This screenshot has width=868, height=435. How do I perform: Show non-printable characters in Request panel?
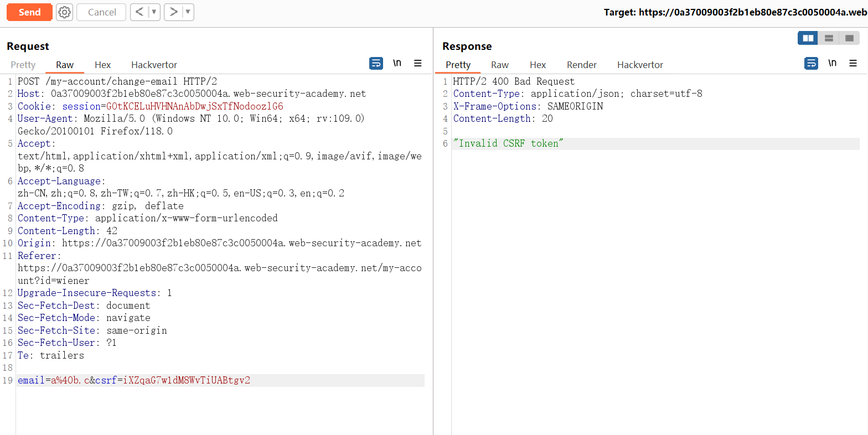point(397,63)
